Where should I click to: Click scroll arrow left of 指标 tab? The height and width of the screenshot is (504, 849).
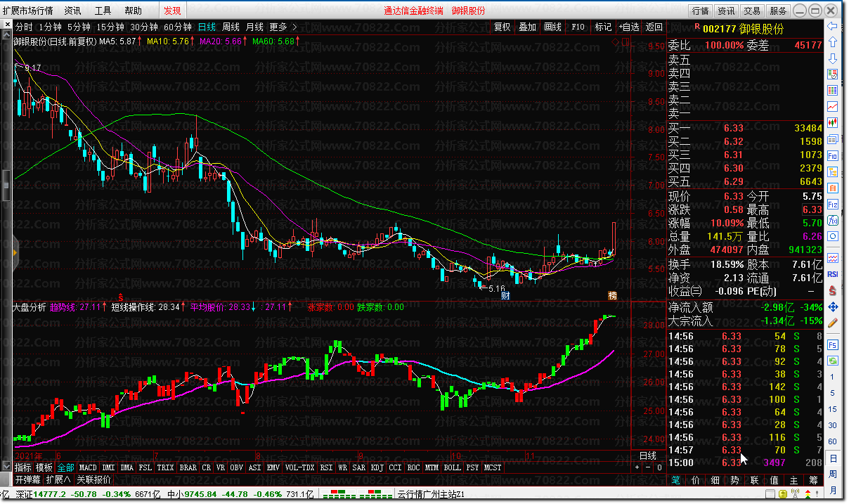point(7,467)
